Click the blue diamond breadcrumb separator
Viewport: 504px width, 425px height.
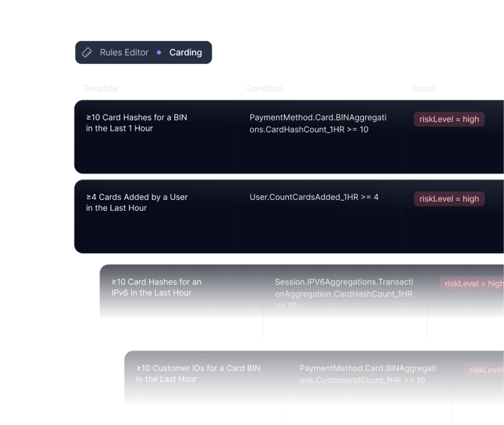[159, 52]
